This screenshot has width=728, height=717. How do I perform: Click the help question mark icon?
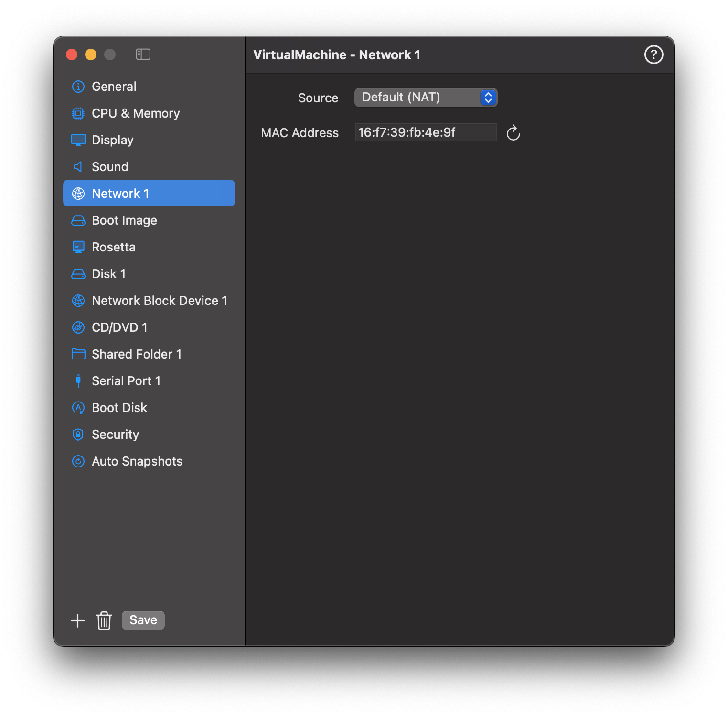(x=653, y=54)
